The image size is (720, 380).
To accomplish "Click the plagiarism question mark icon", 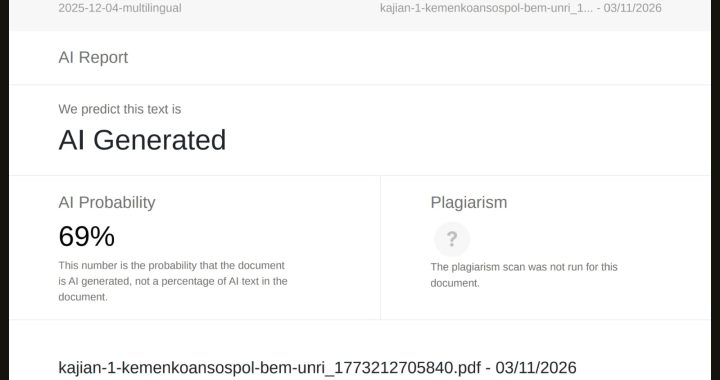I will 452,239.
